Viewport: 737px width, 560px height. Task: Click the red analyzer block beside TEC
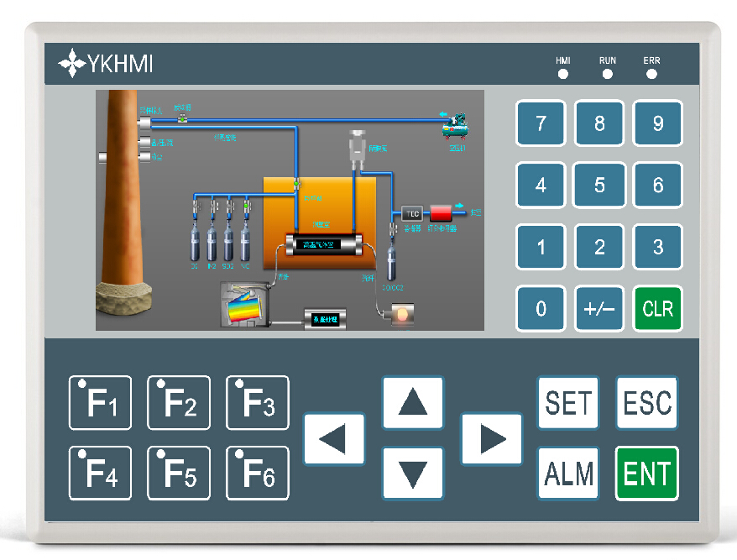tap(441, 213)
